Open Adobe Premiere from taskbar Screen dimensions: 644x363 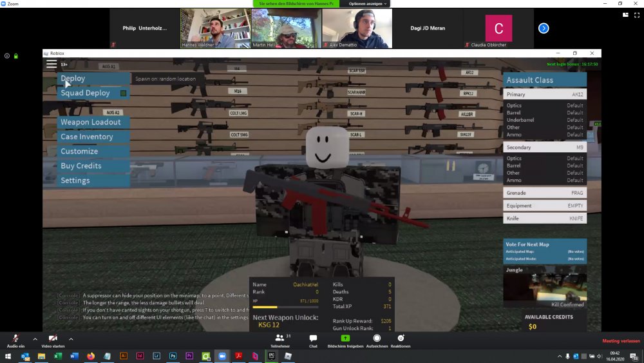click(189, 356)
